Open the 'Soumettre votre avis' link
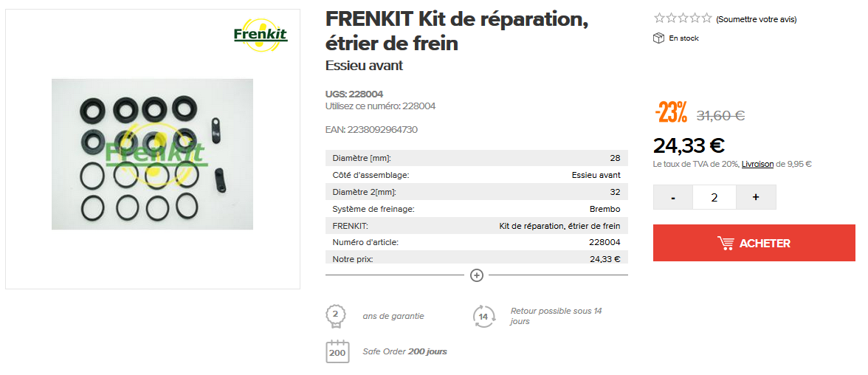 [x=756, y=19]
